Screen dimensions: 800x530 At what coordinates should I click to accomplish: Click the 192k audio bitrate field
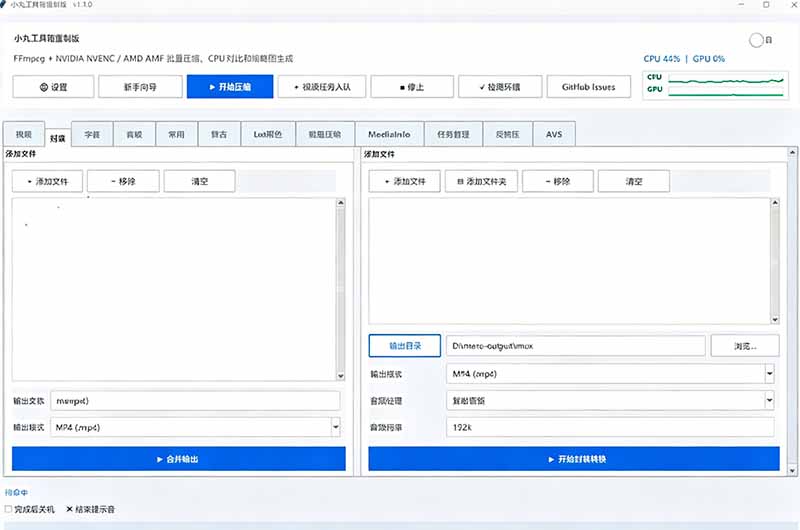pyautogui.click(x=610, y=427)
